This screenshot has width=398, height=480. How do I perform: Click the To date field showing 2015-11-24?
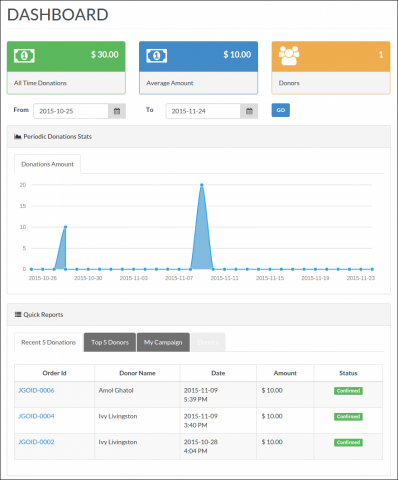point(203,111)
